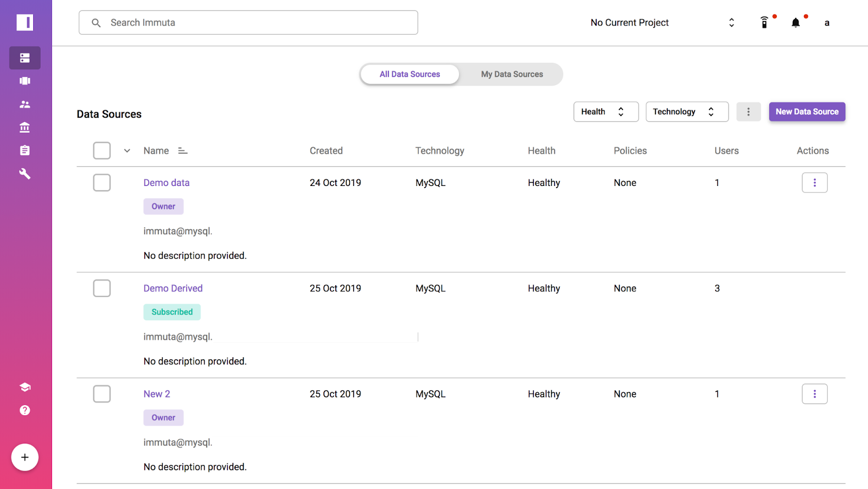868x489 pixels.
Task: Expand the No Current Project selector
Action: 731,22
